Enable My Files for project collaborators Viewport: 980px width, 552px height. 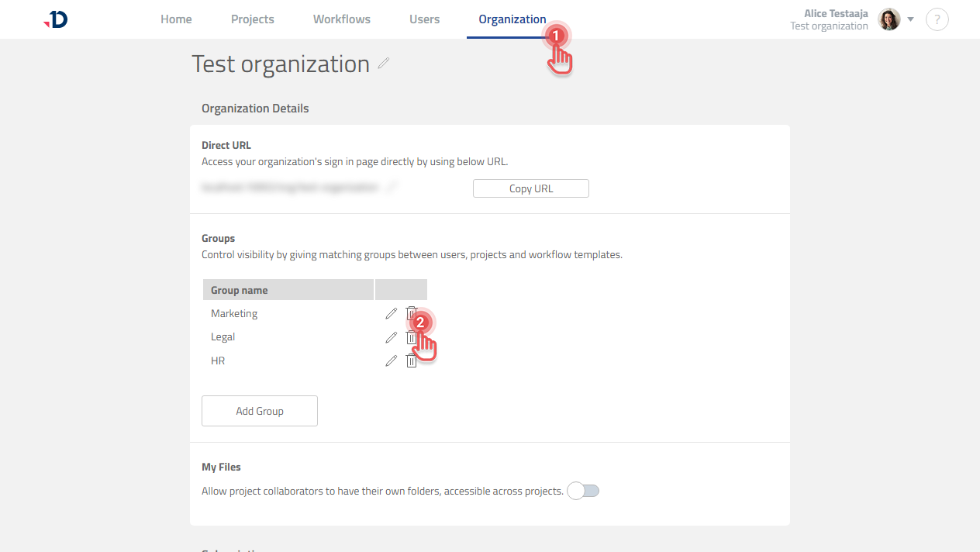pos(582,490)
